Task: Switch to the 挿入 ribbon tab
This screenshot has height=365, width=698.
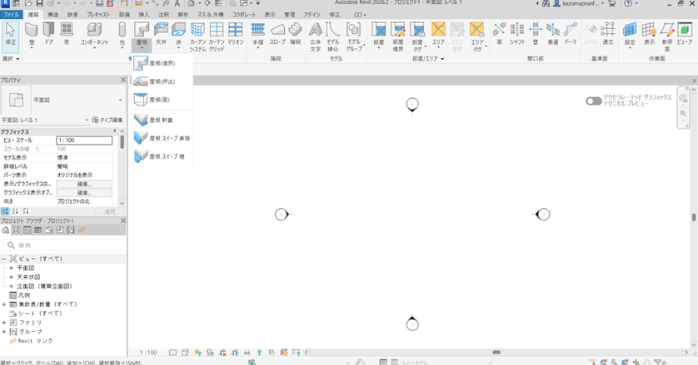Action: point(144,15)
